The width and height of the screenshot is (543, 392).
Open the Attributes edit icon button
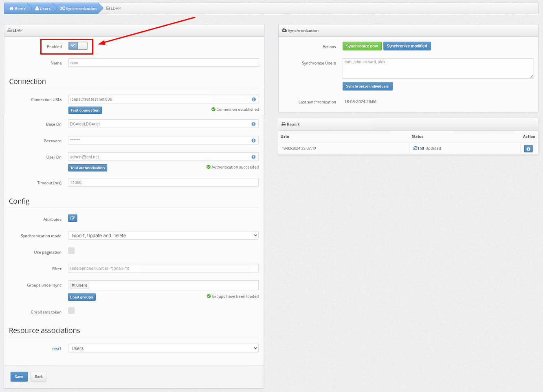click(73, 218)
